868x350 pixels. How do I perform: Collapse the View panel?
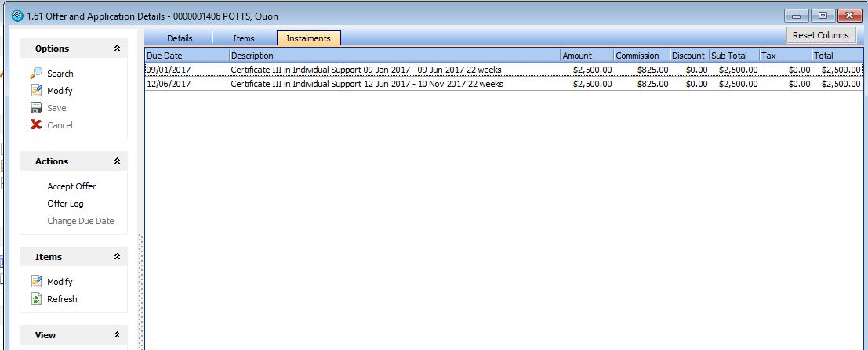(117, 335)
